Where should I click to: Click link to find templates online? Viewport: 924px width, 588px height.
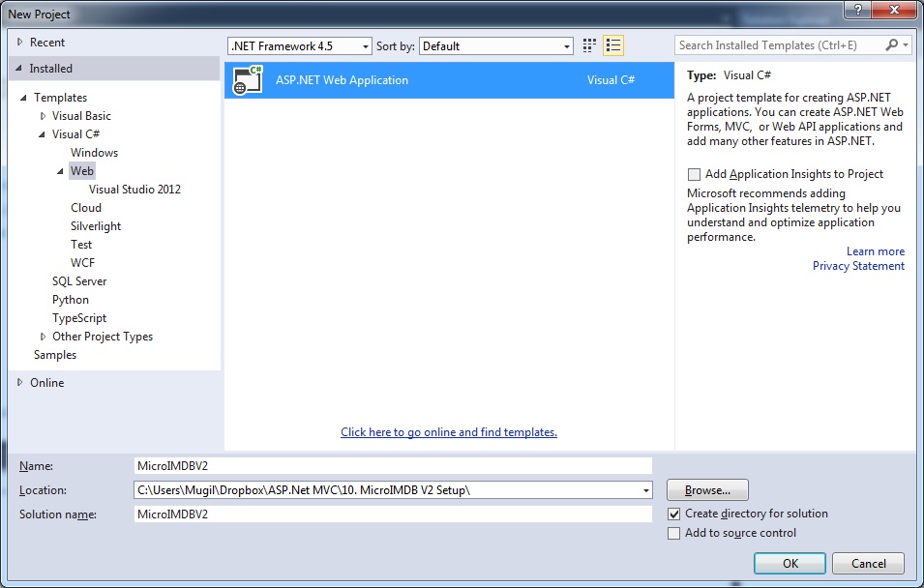point(449,432)
